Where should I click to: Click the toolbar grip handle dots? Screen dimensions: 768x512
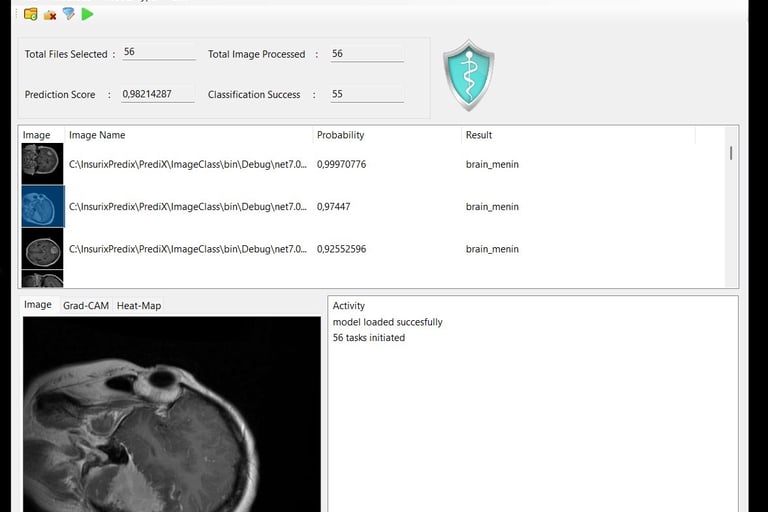pos(17,14)
